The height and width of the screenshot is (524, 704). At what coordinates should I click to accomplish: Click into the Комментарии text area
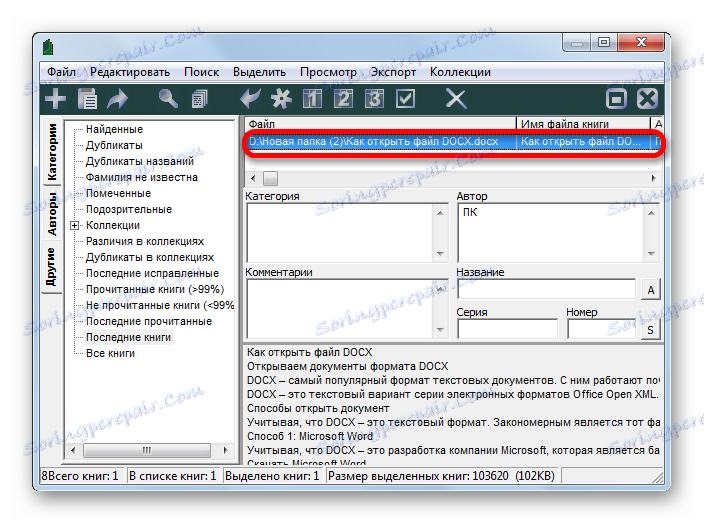tap(339, 309)
